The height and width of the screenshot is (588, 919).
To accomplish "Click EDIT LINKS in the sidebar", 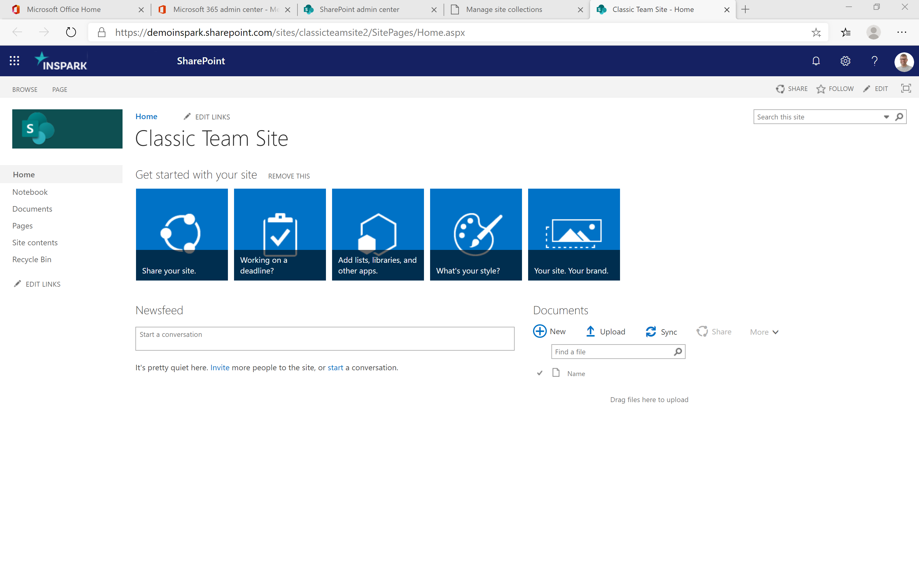I will pyautogui.click(x=43, y=284).
